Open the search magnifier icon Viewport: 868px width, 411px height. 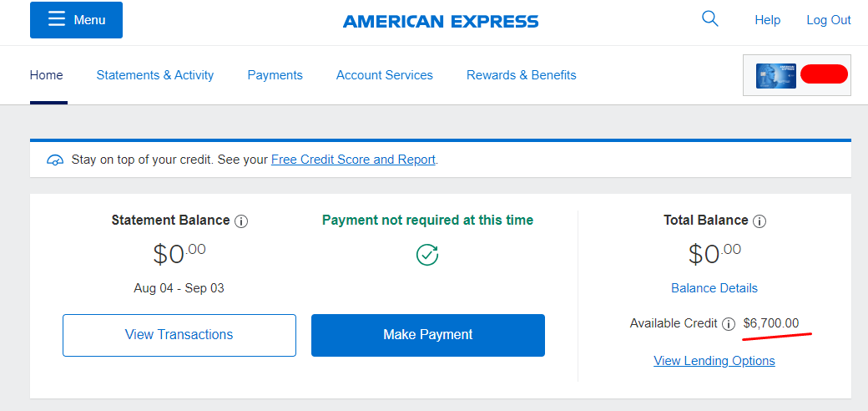[709, 19]
